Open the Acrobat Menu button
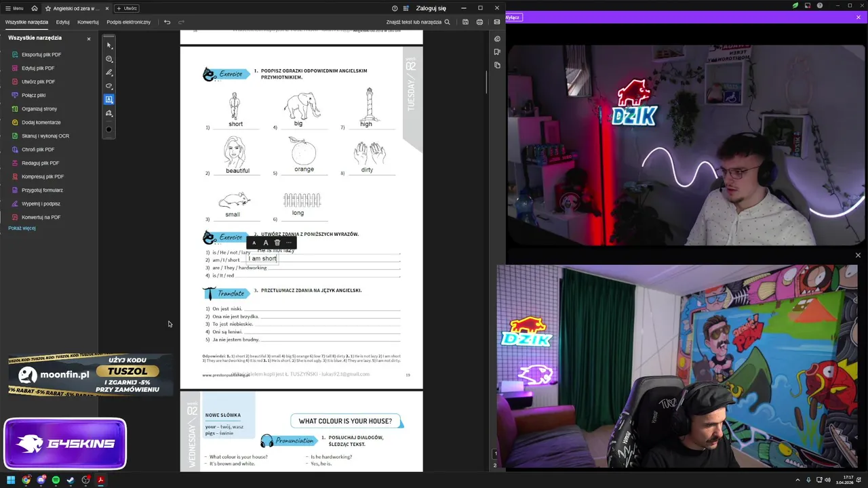Viewport: 868px width, 488px height. point(14,8)
